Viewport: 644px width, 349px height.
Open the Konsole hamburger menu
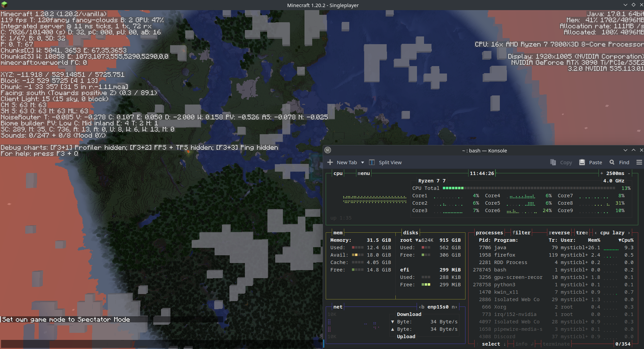[x=639, y=163]
